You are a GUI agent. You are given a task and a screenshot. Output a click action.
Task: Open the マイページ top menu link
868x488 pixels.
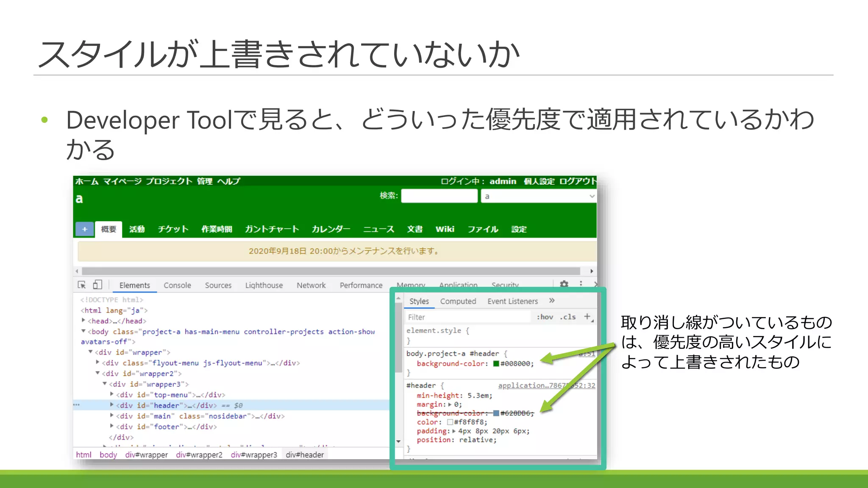coord(122,181)
